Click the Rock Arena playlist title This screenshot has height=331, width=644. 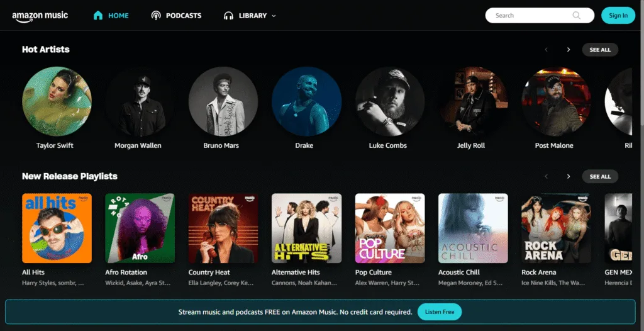click(539, 272)
